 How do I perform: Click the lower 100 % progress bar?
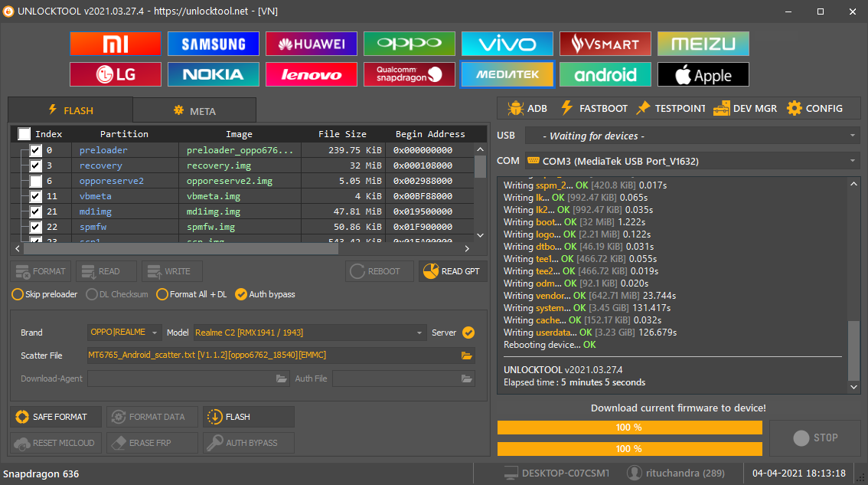[x=629, y=448]
